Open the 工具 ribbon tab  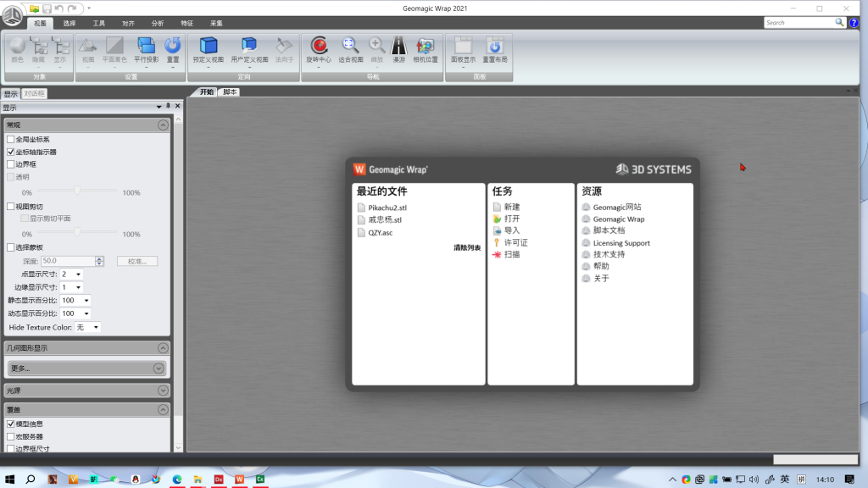(x=98, y=23)
